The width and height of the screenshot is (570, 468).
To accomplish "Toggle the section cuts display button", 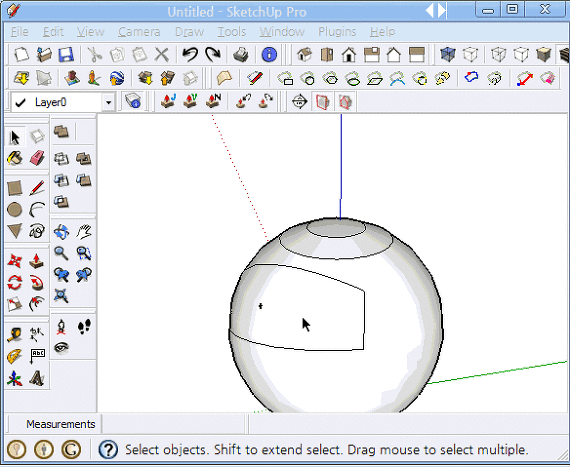I will (x=345, y=101).
